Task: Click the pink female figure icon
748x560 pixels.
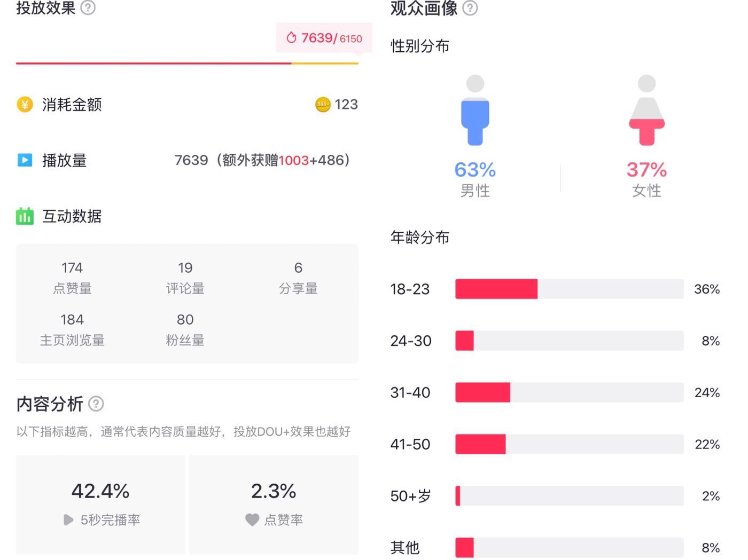Action: pyautogui.click(x=646, y=110)
